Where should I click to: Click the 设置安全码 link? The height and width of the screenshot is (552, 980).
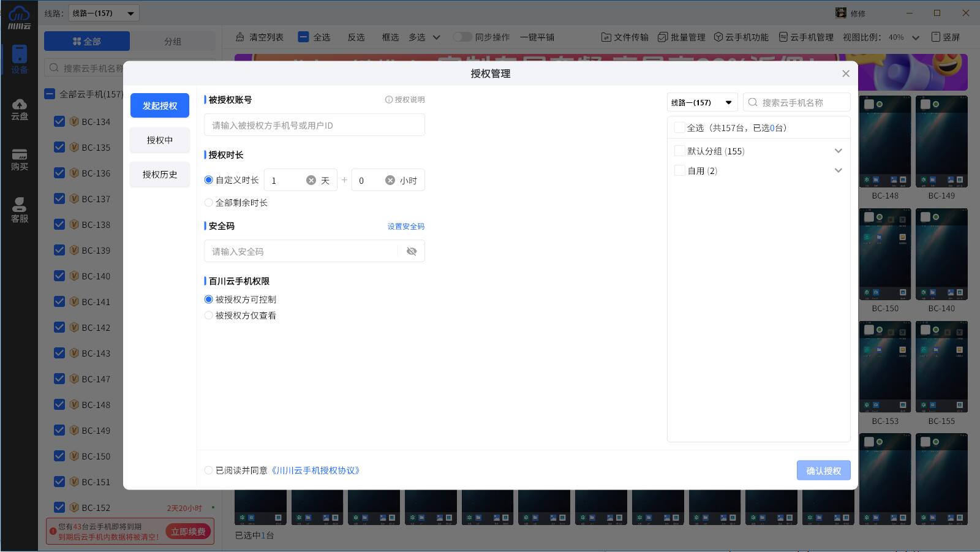[x=405, y=227]
